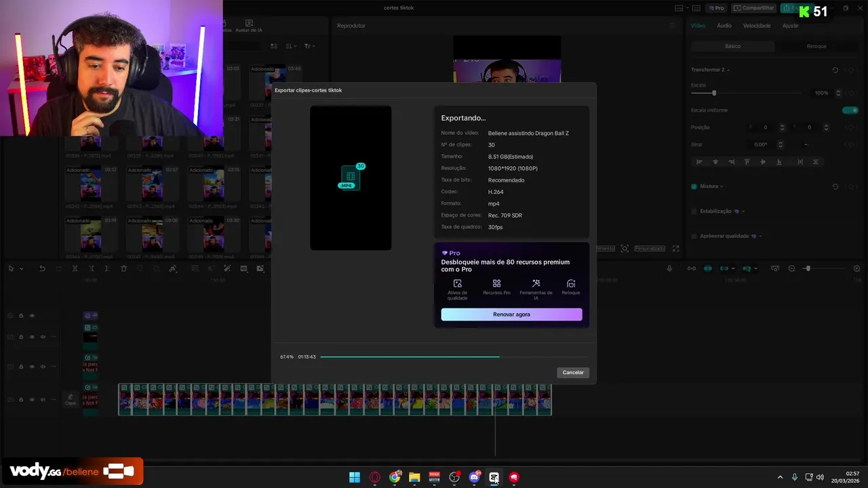Click the export progress bar
The width and height of the screenshot is (868, 488).
(453, 357)
